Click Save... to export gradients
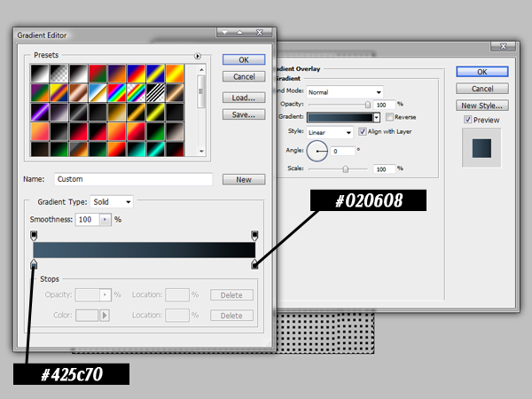This screenshot has height=399, width=532. click(x=244, y=114)
